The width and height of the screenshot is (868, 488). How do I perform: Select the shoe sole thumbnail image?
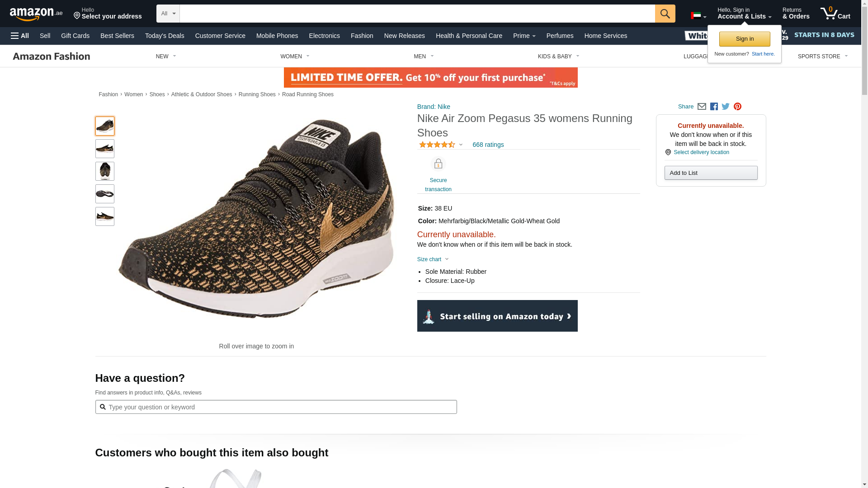[x=105, y=194]
